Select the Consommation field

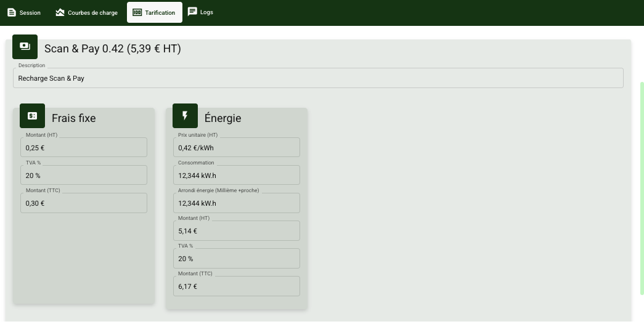coord(236,176)
